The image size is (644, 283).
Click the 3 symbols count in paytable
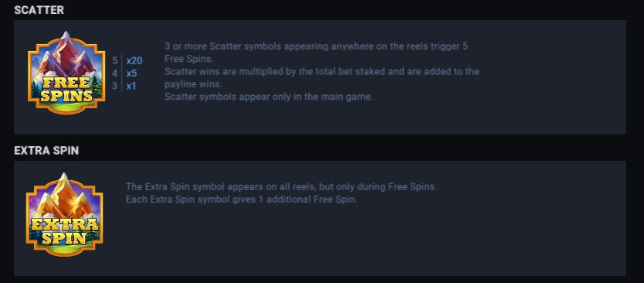pyautogui.click(x=114, y=87)
